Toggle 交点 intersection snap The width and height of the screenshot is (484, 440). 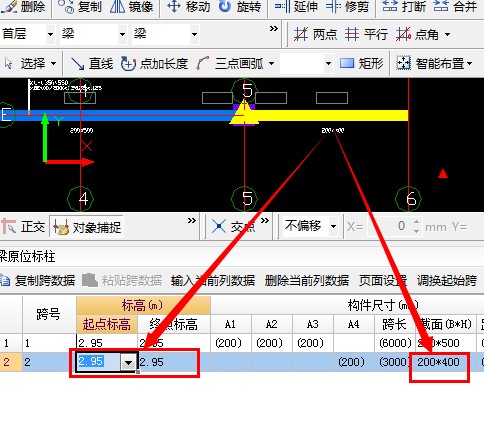233,227
